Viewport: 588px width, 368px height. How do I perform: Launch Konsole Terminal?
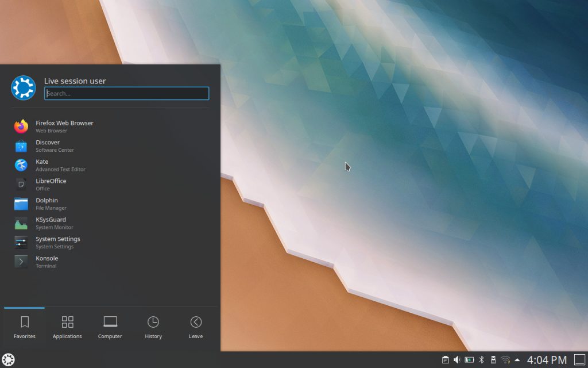pos(110,262)
